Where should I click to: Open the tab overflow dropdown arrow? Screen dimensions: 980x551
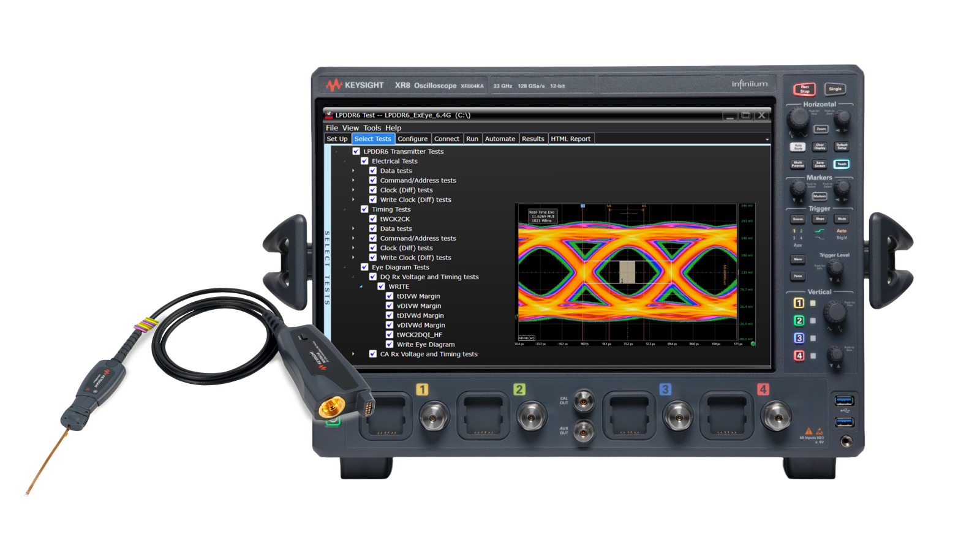(x=767, y=140)
